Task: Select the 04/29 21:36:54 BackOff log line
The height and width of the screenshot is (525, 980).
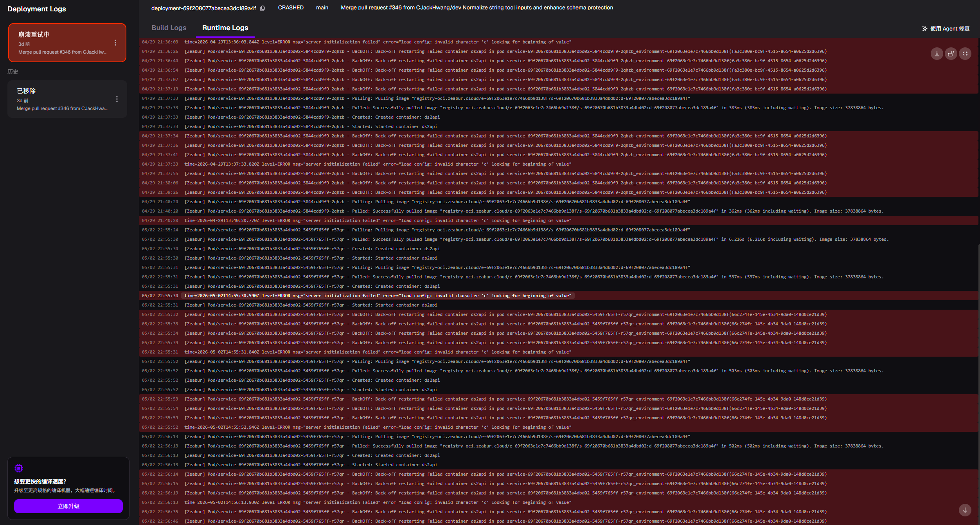Action: (559, 70)
